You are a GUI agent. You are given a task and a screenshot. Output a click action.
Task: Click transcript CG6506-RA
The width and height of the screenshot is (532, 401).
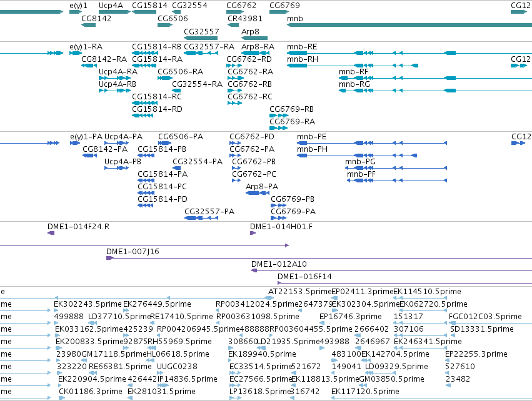tap(165, 78)
